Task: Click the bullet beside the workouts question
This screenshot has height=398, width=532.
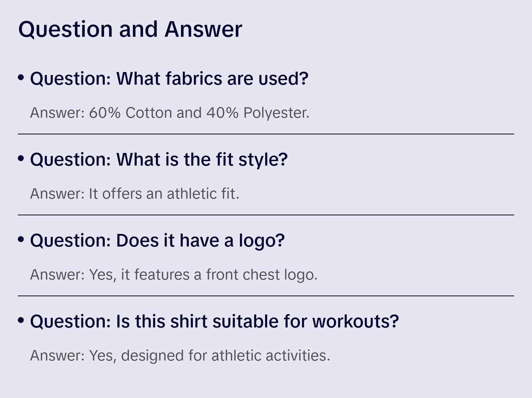Action: (21, 320)
